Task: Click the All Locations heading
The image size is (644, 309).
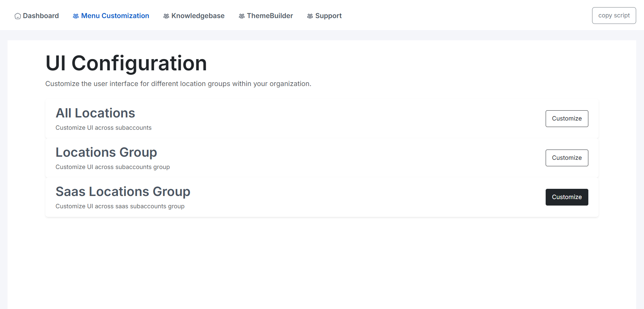Action: point(95,113)
